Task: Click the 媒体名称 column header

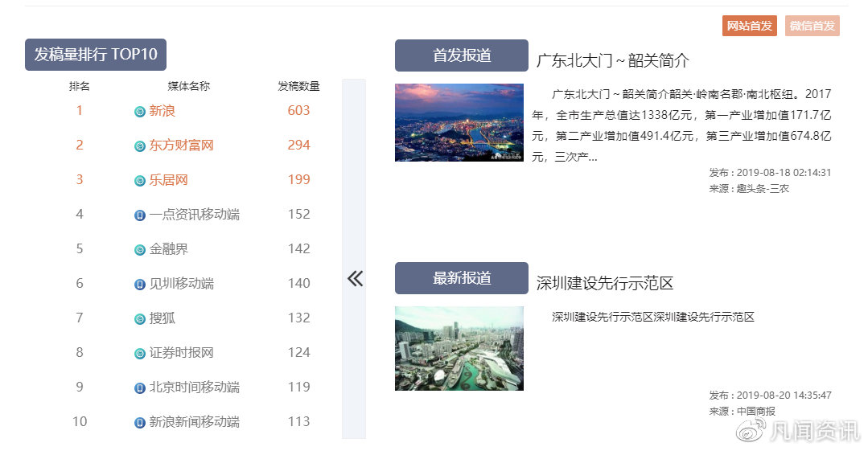Action: [189, 86]
